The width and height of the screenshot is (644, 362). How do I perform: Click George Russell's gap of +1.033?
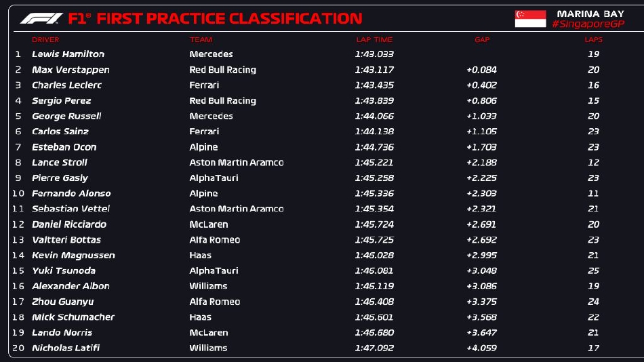click(481, 116)
